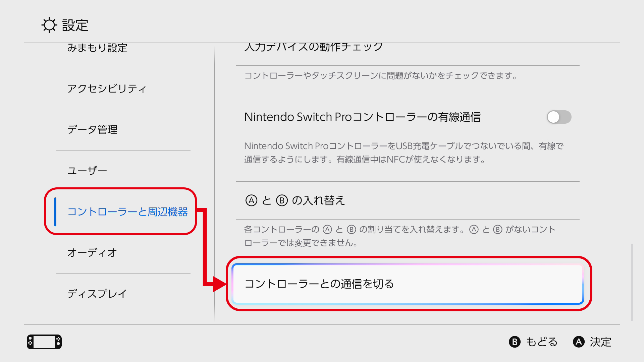The width and height of the screenshot is (644, 362).
Task: Open 入力デバイスの動作チェック option
Action: click(x=314, y=48)
